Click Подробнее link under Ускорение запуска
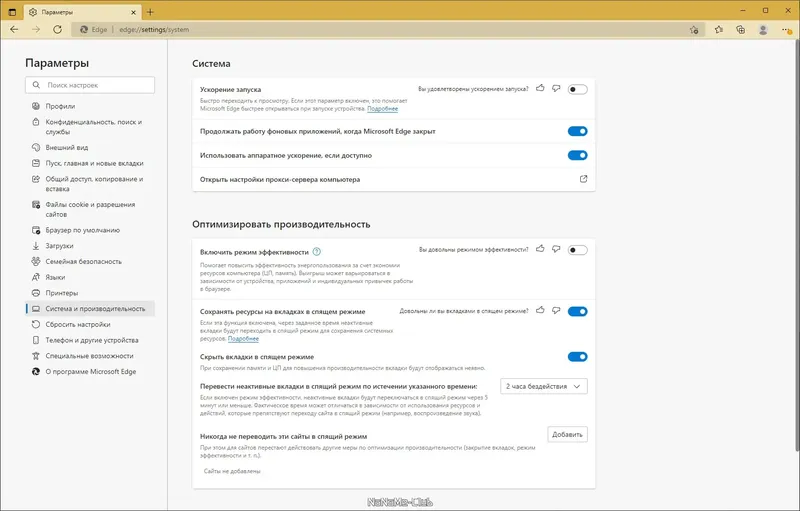800x511 pixels. (x=382, y=109)
